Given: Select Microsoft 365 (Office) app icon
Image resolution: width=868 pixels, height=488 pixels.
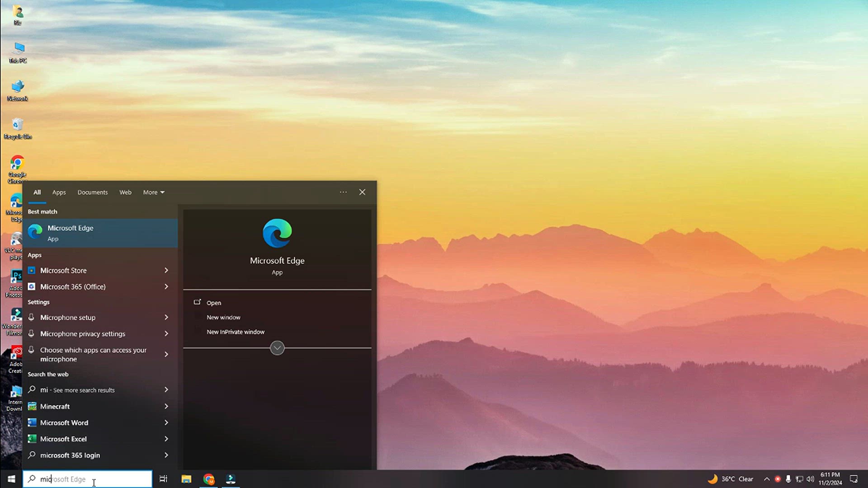Looking at the screenshot, I should point(32,286).
